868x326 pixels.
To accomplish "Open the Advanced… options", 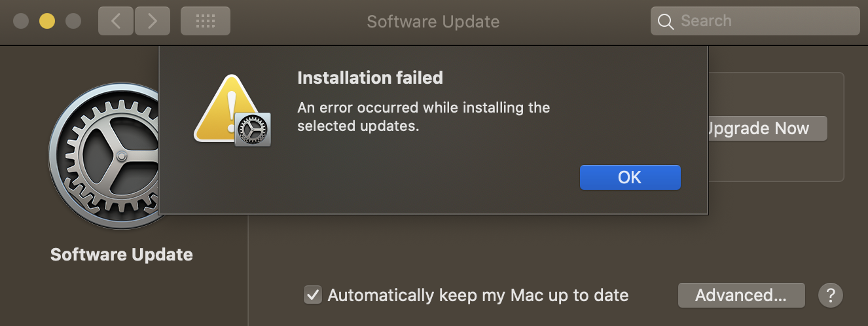I will (741, 295).
